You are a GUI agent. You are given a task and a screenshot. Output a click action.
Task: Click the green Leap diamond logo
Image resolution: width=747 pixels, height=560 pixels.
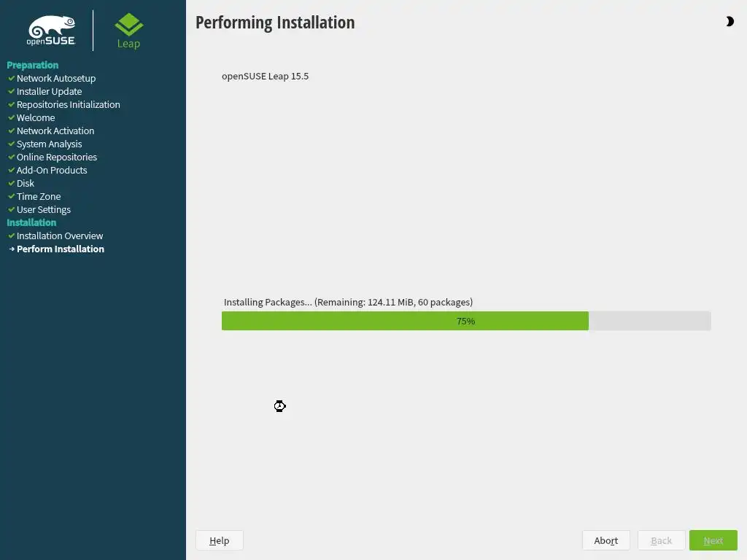128,24
